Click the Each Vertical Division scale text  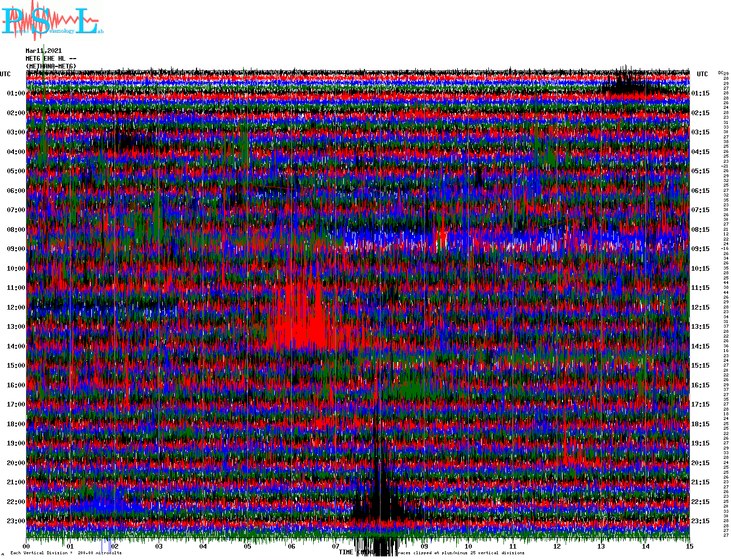[66, 553]
